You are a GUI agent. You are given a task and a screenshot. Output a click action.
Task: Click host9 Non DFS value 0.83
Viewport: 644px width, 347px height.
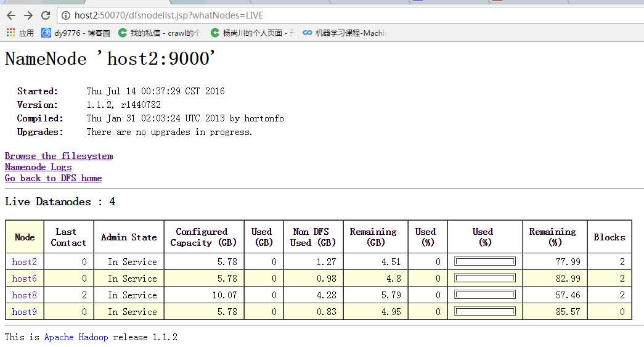click(x=327, y=312)
